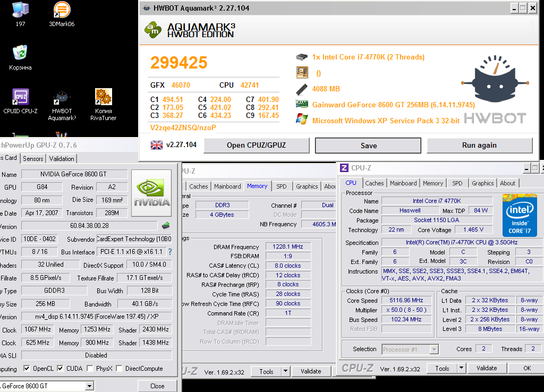Click Validate in the back CPU-Z Memory window
Viewport: 544px width, 392px height.
(311, 371)
